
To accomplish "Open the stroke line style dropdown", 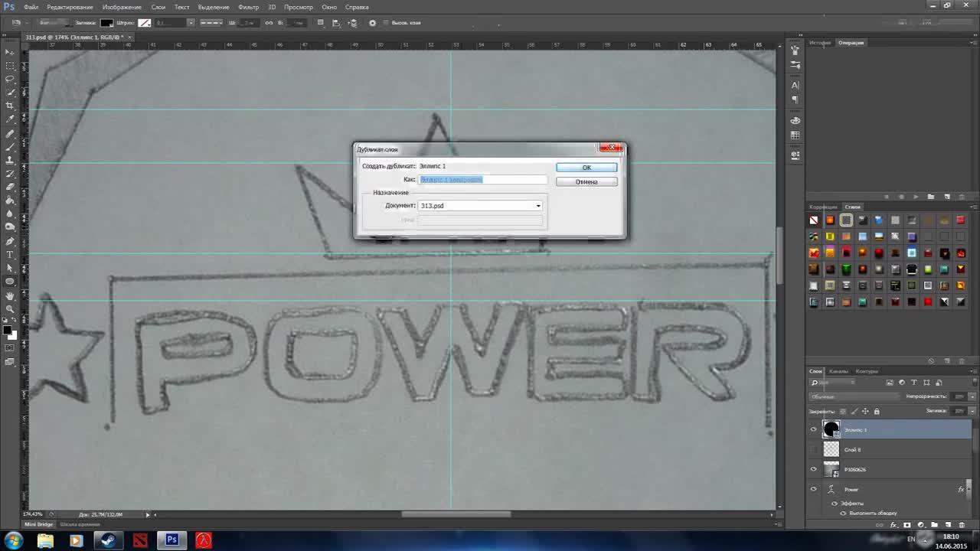I will click(x=211, y=22).
